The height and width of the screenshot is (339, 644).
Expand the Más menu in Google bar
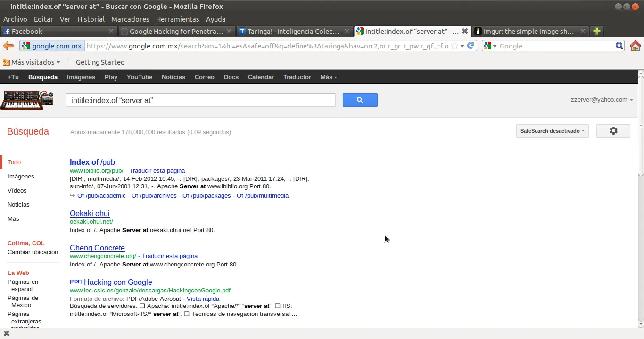329,77
